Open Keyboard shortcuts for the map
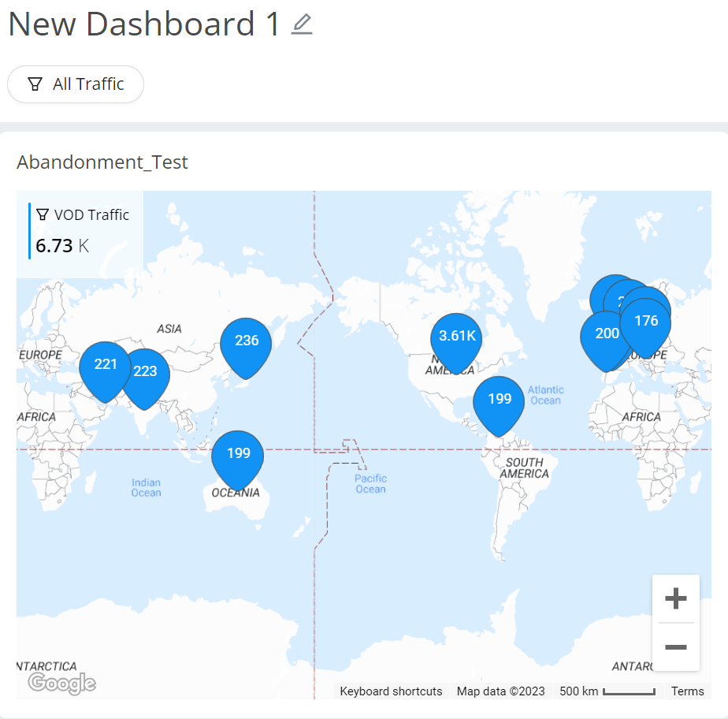This screenshot has width=728, height=719. click(x=391, y=691)
